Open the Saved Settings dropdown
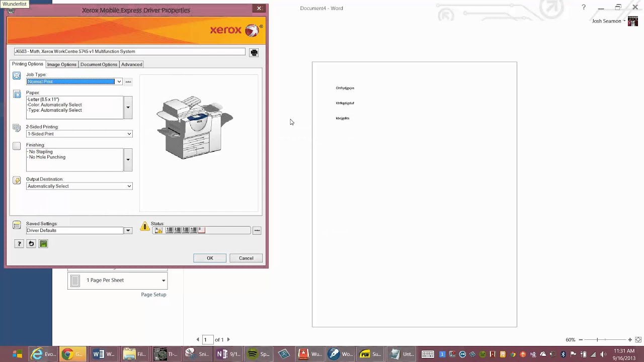Image resolution: width=644 pixels, height=362 pixels. (x=128, y=230)
